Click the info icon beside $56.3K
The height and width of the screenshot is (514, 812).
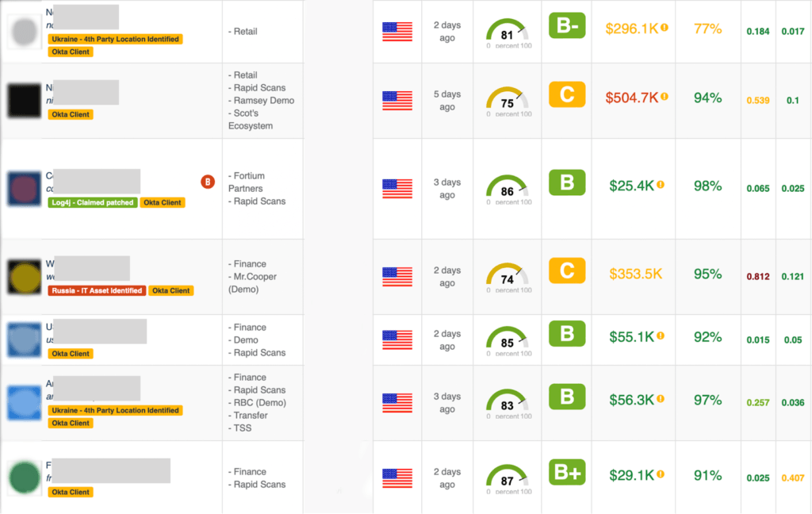[661, 399]
